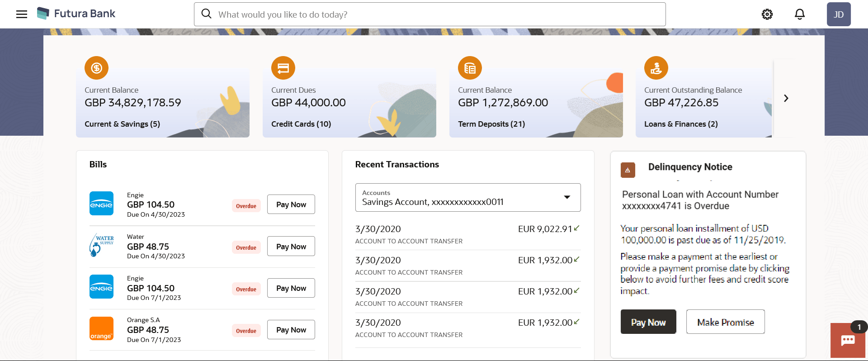Show next account summary cards
This screenshot has width=868, height=361.
[x=786, y=98]
